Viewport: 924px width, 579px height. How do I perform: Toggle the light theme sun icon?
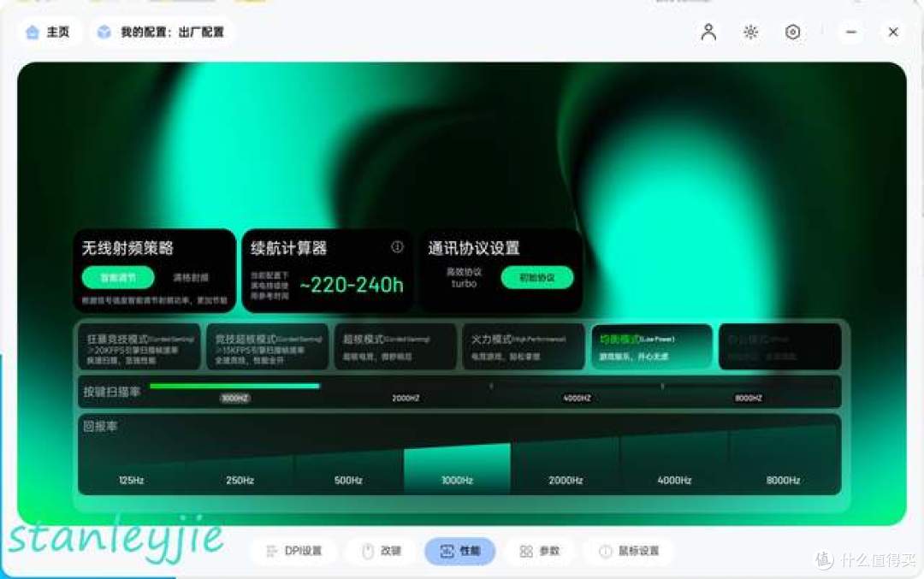click(750, 32)
